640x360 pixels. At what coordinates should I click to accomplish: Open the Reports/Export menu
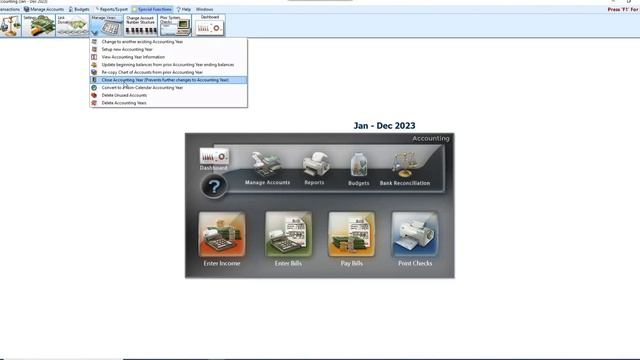pyautogui.click(x=111, y=9)
